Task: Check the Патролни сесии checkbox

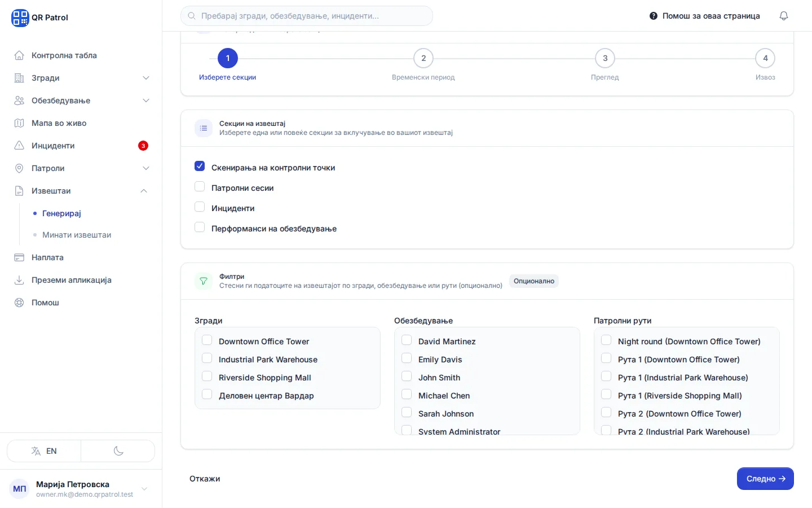Action: (x=200, y=186)
